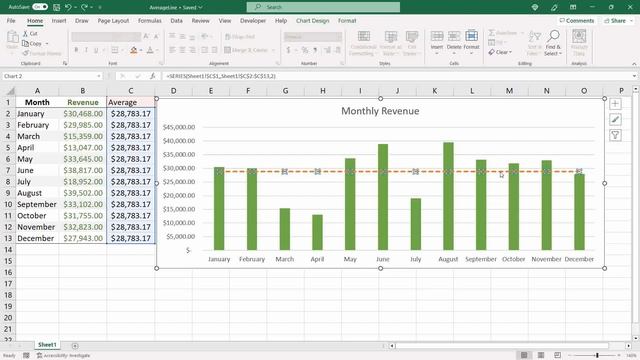Click the formula bar SERIES text

pyautogui.click(x=220, y=76)
